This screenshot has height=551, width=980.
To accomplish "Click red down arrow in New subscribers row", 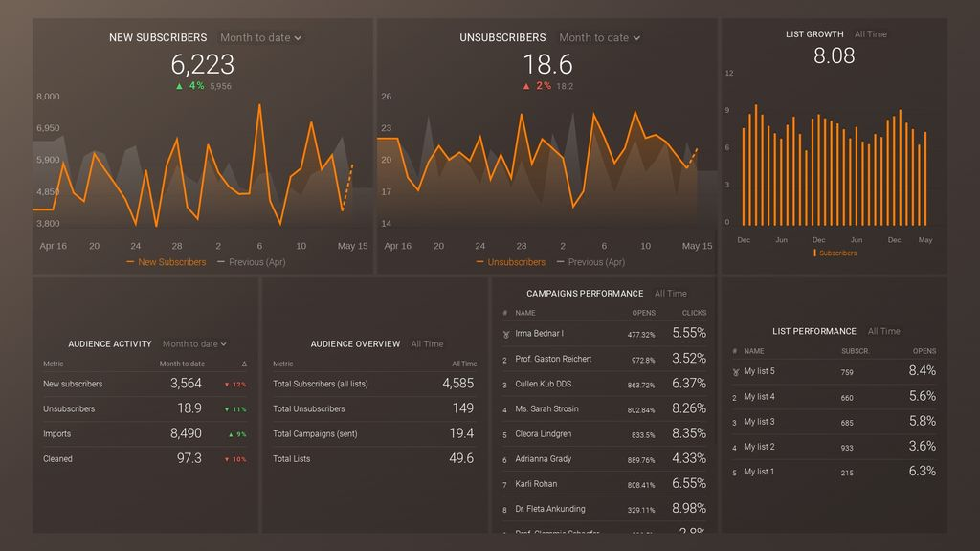I will click(226, 385).
